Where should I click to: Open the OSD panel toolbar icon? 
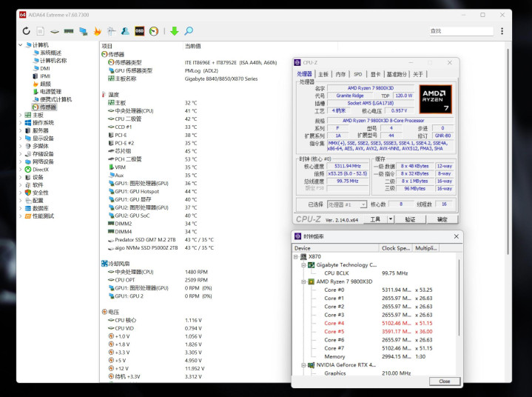[x=140, y=31]
